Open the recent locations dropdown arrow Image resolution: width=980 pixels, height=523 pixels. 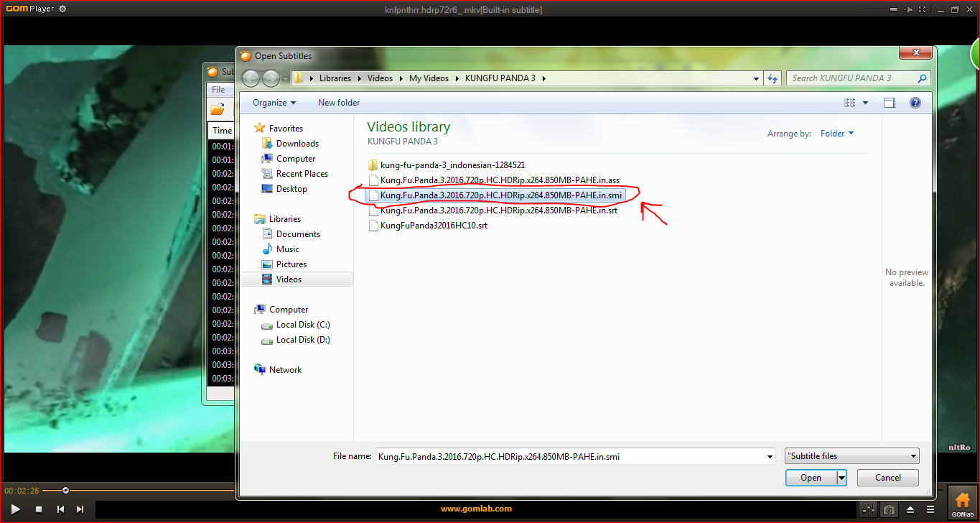[285, 79]
